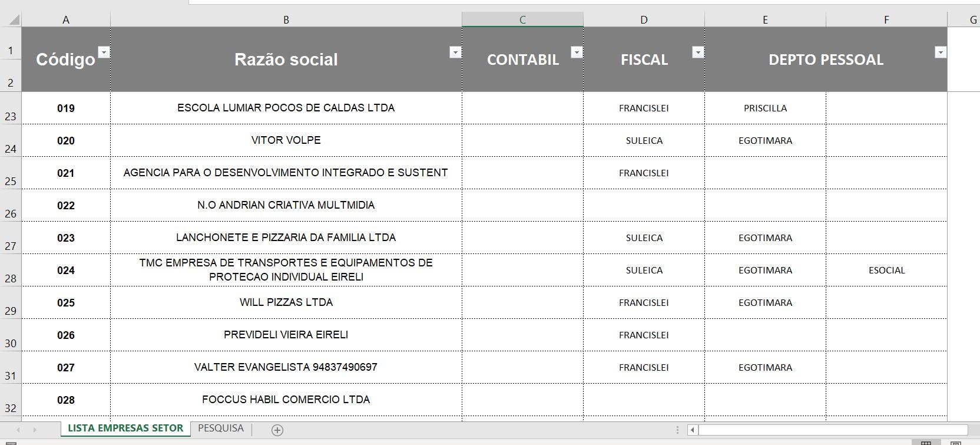Open the CONTABIL filter dropdown
This screenshot has height=445, width=980.
(577, 52)
